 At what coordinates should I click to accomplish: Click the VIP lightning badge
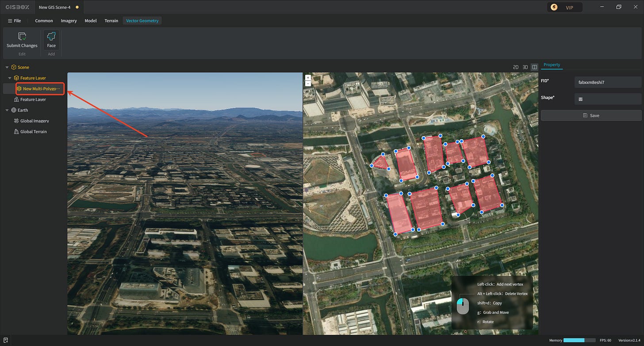554,8
